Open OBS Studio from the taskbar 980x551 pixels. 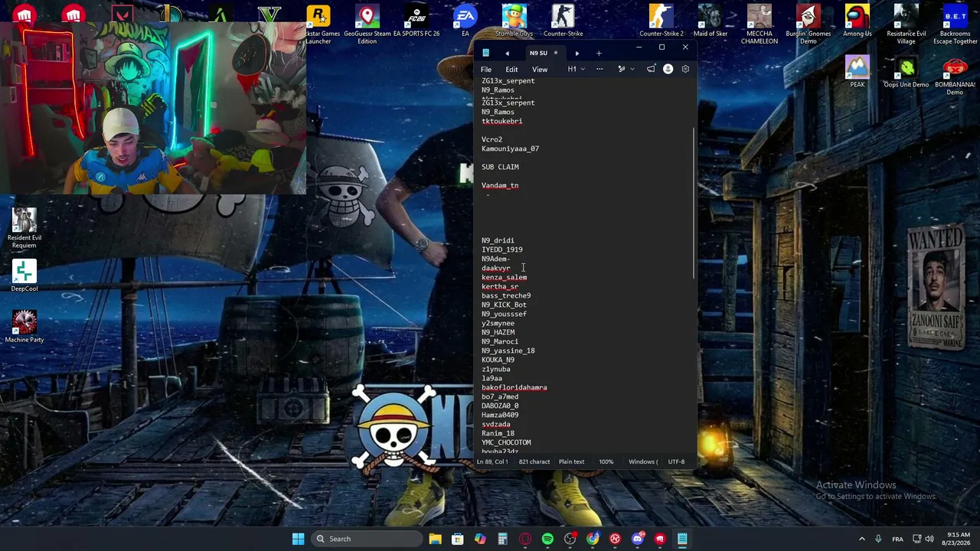click(570, 539)
